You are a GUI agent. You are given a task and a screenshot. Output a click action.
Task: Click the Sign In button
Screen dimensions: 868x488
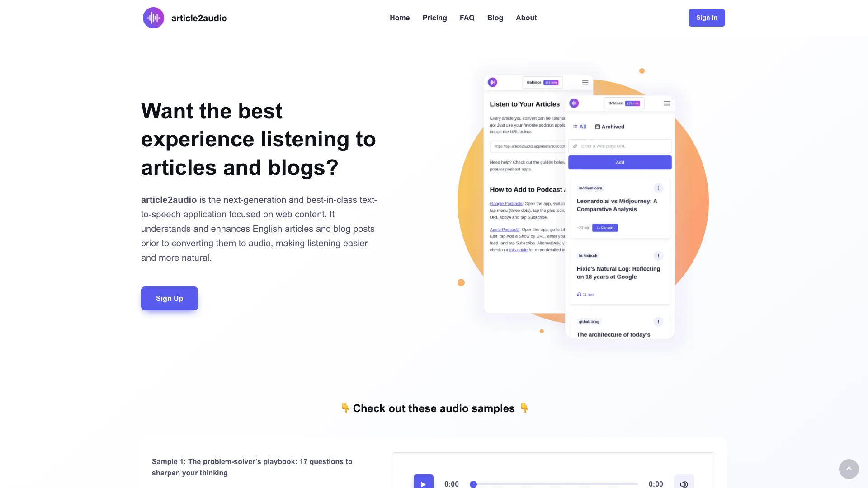pos(707,18)
